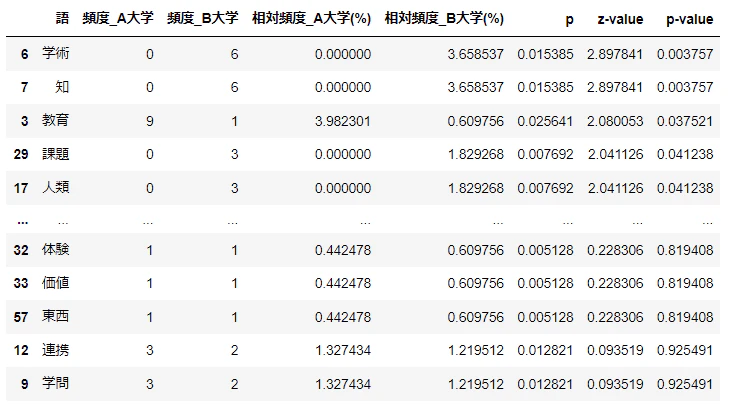Click row index 32

coord(21,250)
